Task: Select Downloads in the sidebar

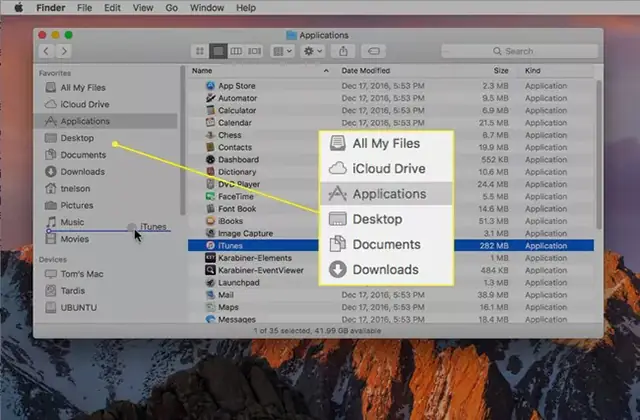Action: pos(106,171)
